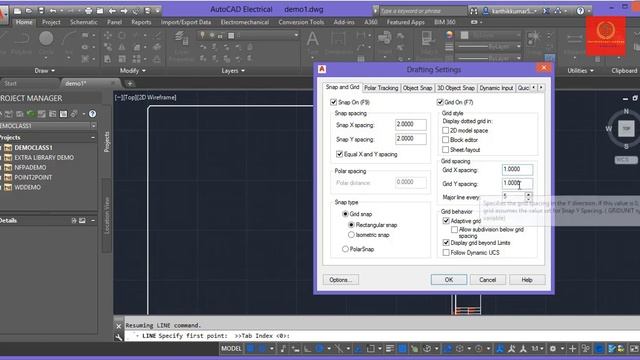This screenshot has width=640, height=360.
Task: Check Allow subdivision below grid spacing
Action: tap(454, 230)
